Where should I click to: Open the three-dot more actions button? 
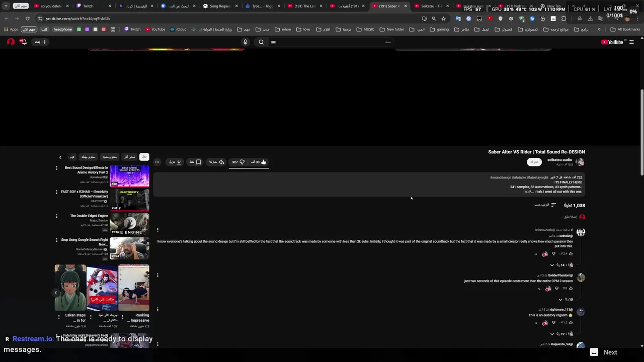(157, 162)
